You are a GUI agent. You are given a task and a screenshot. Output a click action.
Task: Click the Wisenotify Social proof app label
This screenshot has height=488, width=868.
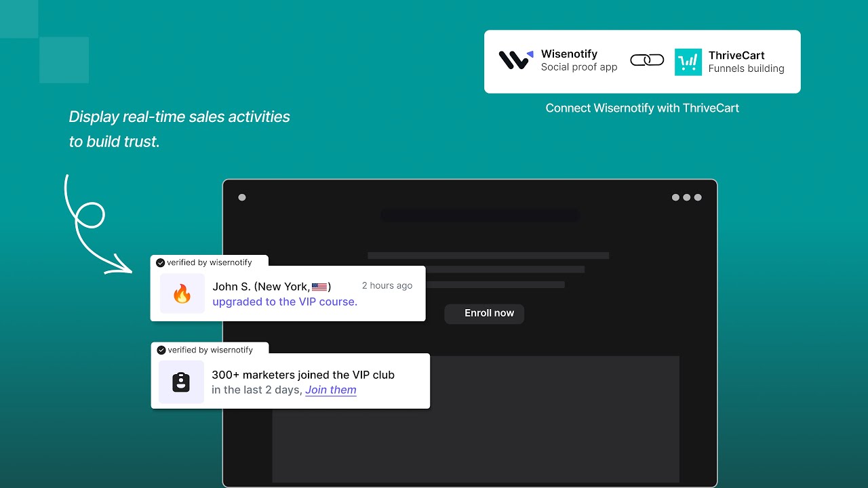(x=579, y=60)
